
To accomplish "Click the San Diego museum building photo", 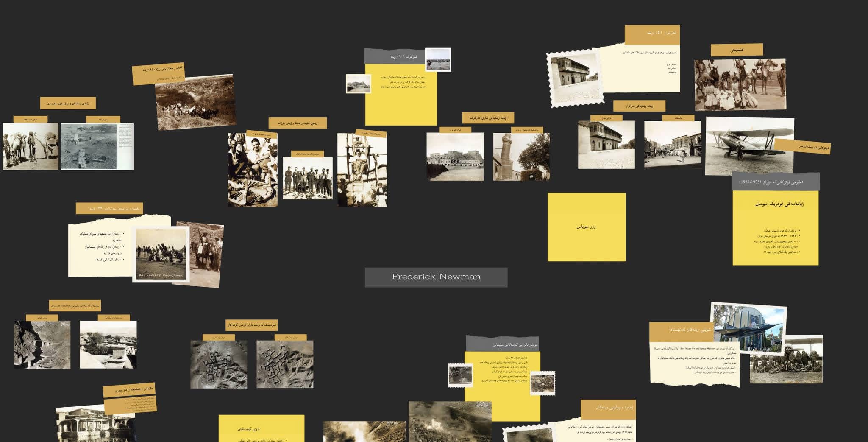I will coord(748,328).
